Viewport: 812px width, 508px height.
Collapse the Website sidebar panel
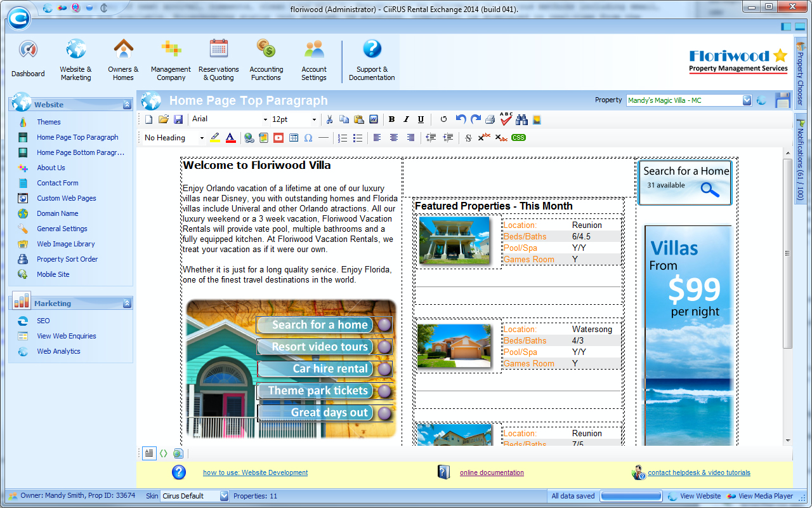(x=127, y=105)
